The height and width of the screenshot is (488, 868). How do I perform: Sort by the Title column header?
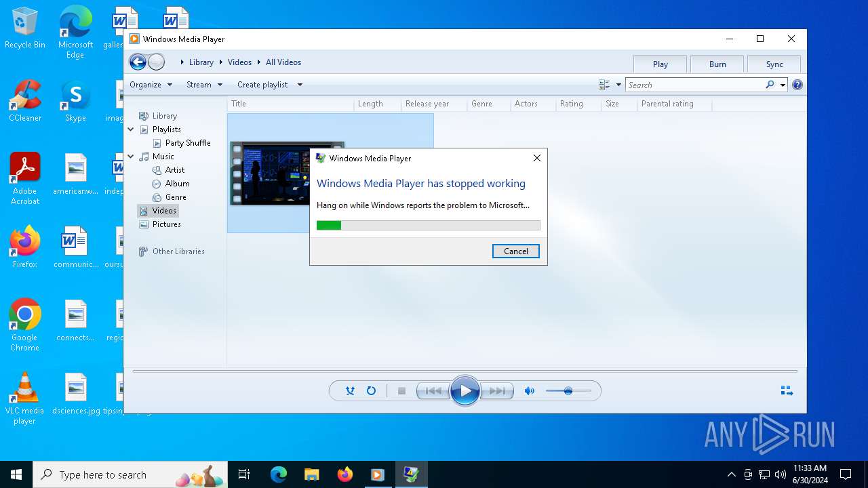click(x=290, y=104)
